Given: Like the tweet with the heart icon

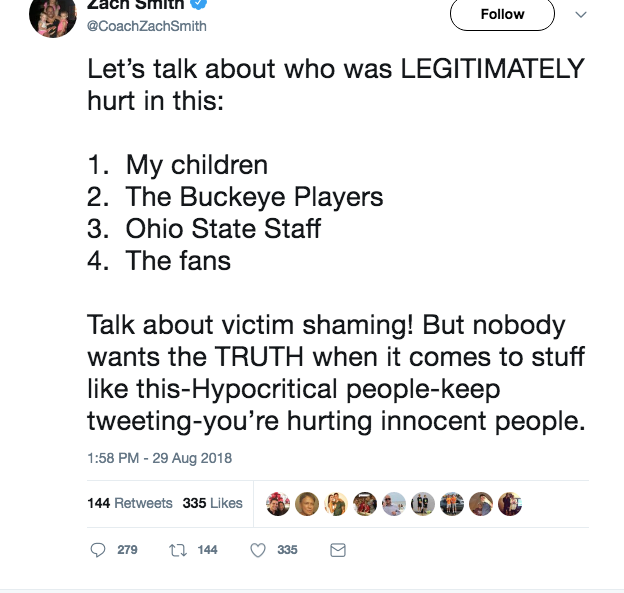Looking at the screenshot, I should (x=259, y=550).
